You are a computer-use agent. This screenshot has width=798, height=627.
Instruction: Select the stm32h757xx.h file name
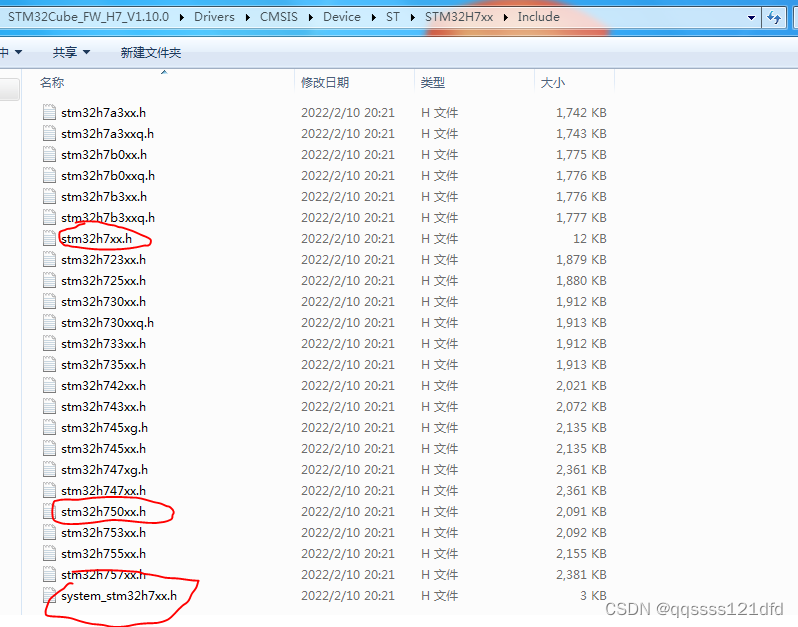tap(103, 575)
